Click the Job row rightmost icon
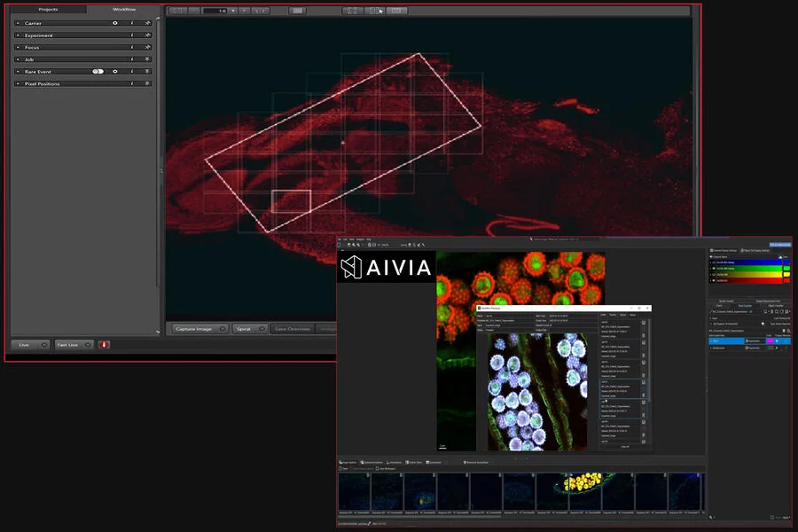The height and width of the screenshot is (532, 798). pos(147,59)
